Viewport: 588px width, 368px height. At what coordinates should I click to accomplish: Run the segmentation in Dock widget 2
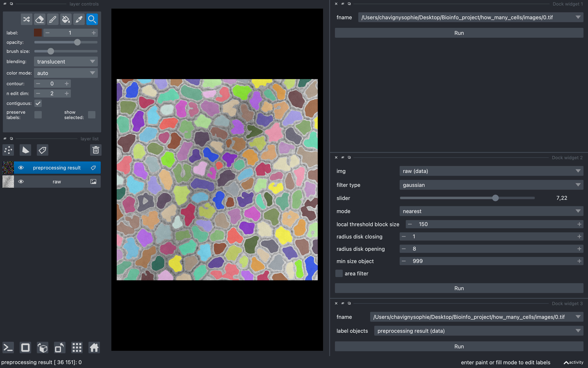point(459,288)
